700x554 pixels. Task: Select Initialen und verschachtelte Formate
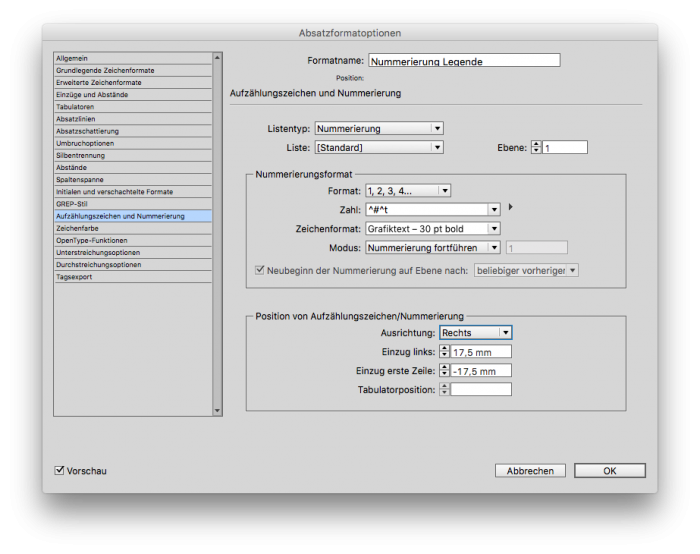(133, 192)
